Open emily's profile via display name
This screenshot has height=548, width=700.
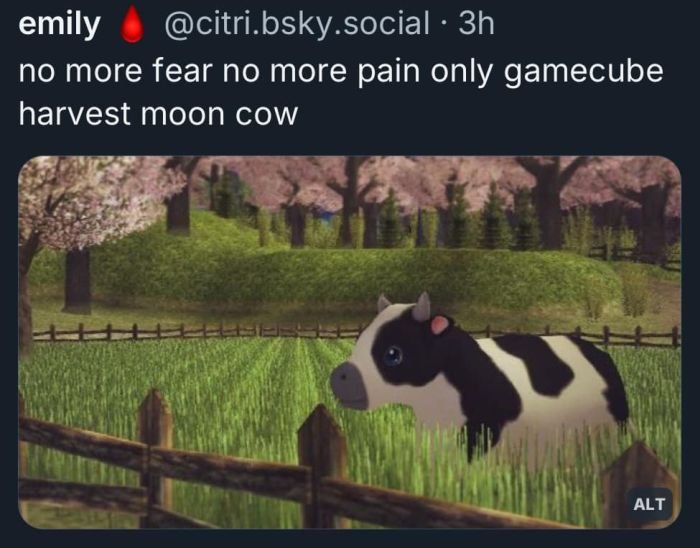[x=59, y=25]
